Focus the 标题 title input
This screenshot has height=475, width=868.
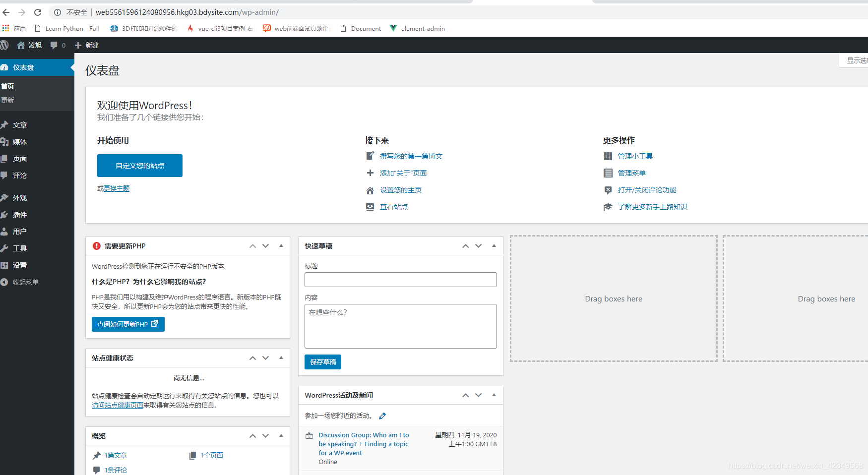401,280
